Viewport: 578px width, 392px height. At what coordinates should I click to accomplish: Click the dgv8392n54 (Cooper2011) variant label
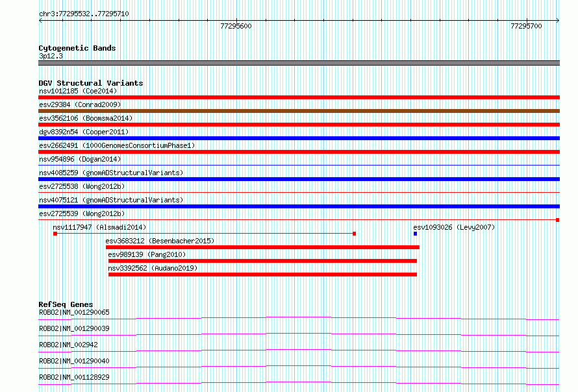tap(84, 132)
